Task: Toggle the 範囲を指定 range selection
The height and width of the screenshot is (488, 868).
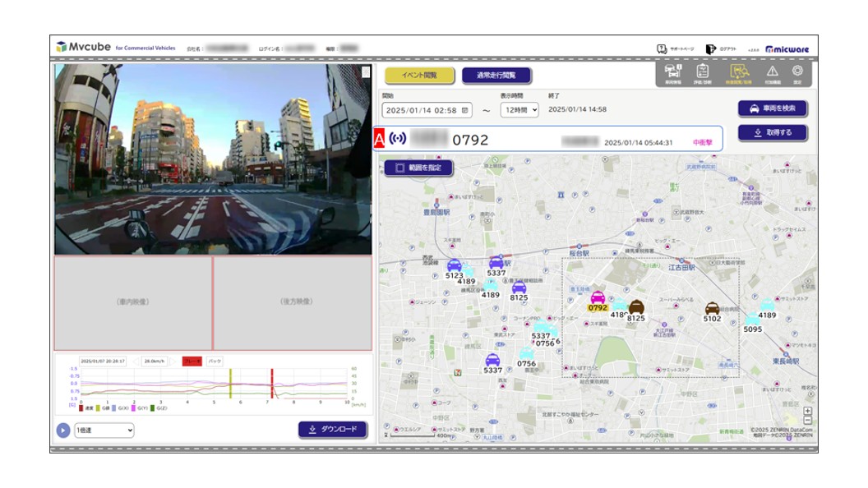Action: click(418, 168)
